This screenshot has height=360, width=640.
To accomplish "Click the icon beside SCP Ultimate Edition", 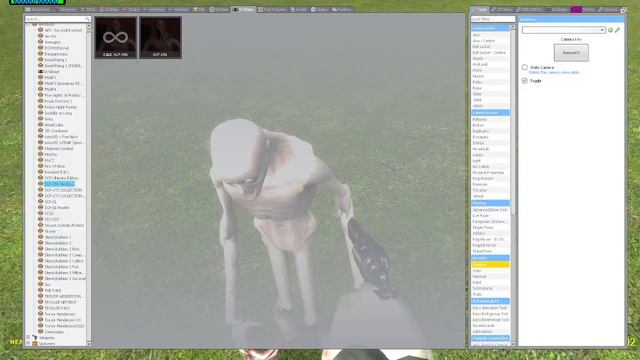I will [40, 178].
